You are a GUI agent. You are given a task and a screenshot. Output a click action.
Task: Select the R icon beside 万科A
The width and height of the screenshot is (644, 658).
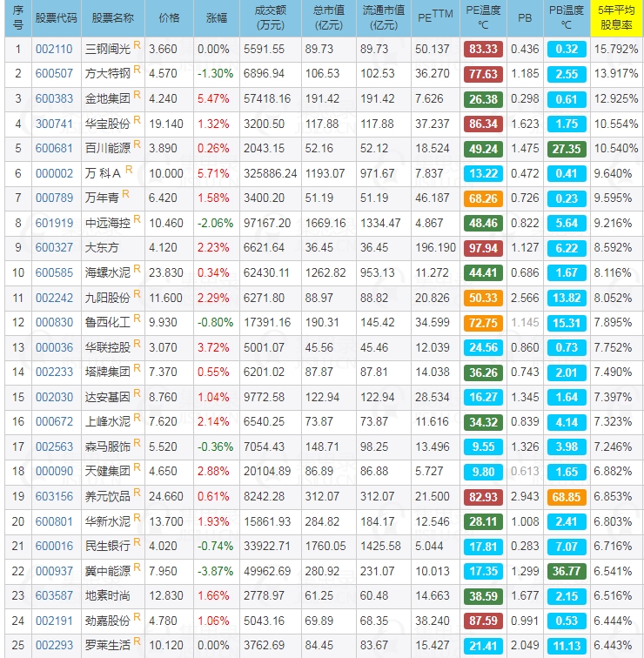[126, 170]
